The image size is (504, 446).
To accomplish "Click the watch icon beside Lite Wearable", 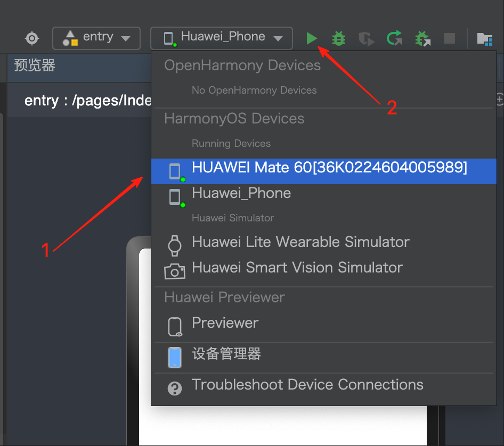I will tap(175, 246).
